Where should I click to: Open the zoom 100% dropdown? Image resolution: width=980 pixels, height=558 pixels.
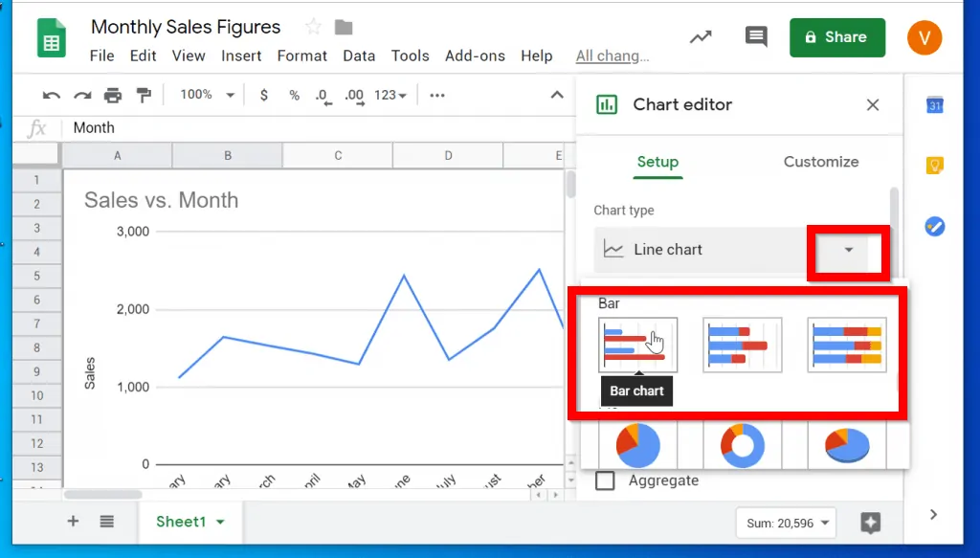coord(208,95)
